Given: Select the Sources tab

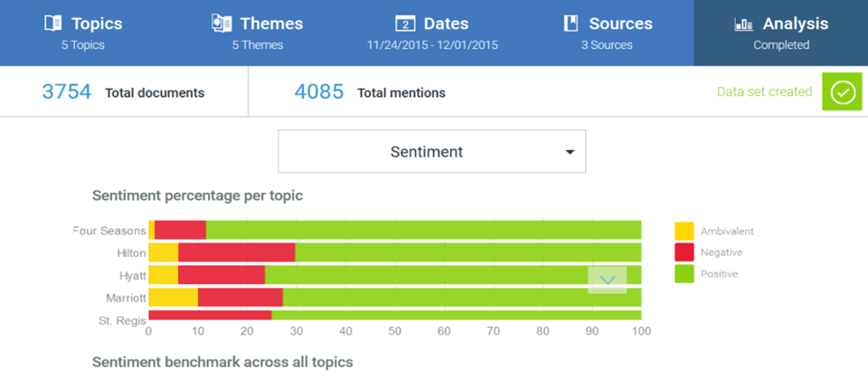Looking at the screenshot, I should coord(608,33).
